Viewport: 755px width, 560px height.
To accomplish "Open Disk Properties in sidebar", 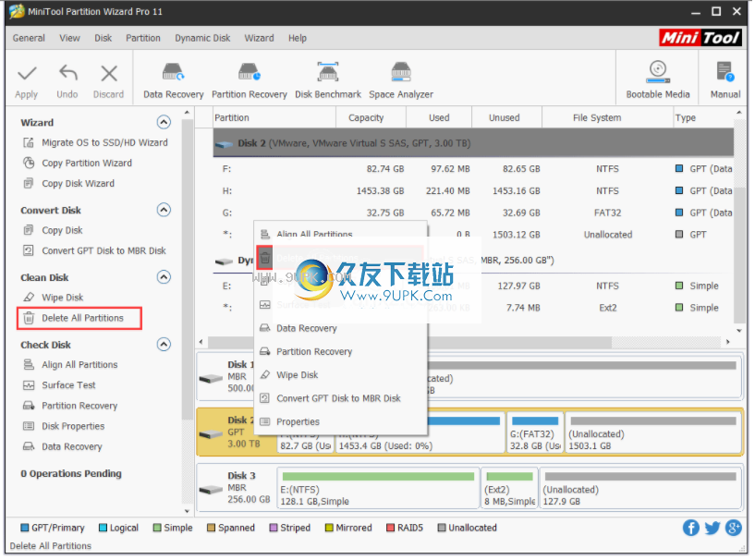I will pos(73,426).
